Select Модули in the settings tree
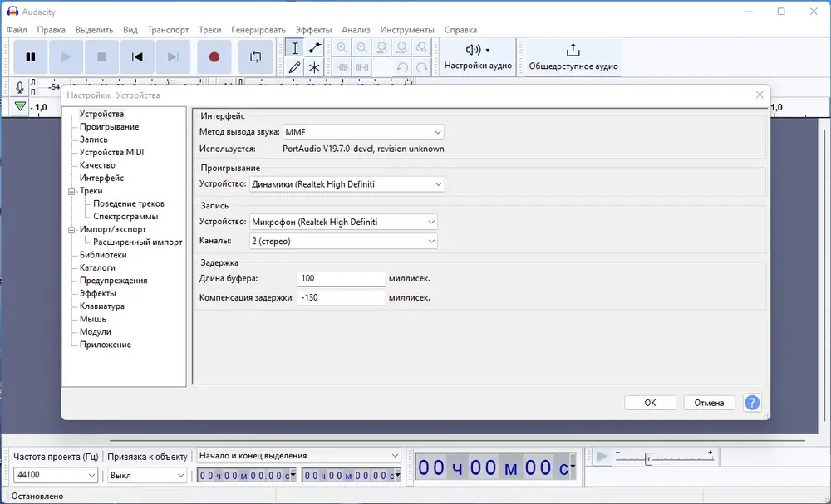Screen dimensions: 831x504 (96, 332)
